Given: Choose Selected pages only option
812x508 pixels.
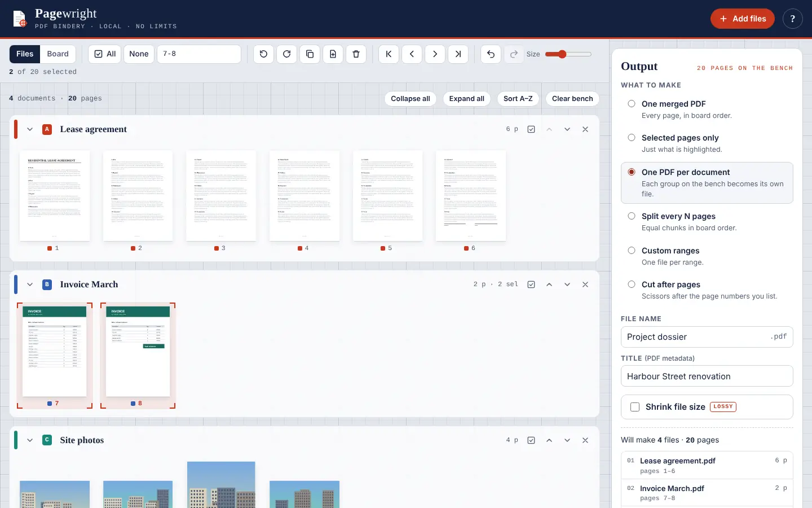Looking at the screenshot, I should click(707, 143).
